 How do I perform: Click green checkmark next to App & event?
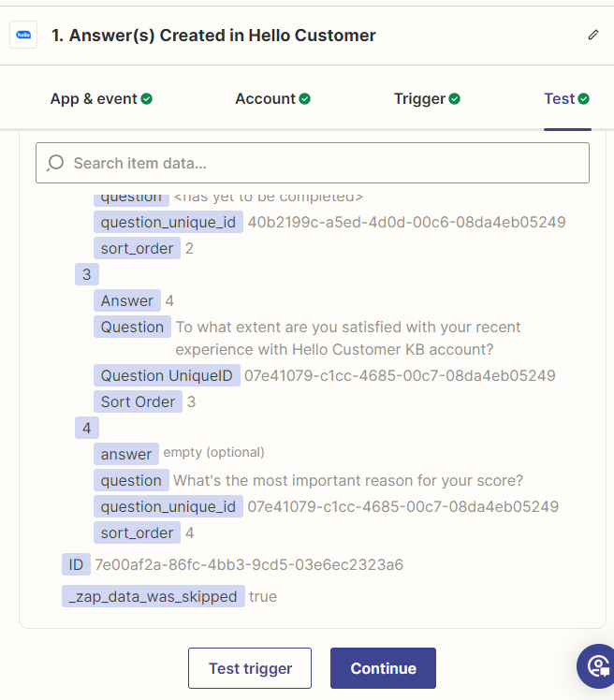pos(147,99)
